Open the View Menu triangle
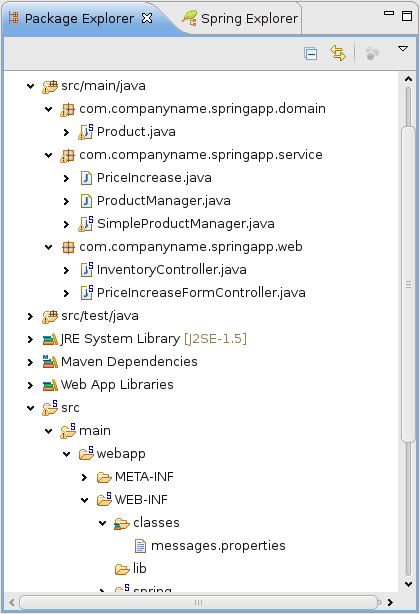The height and width of the screenshot is (614, 420). [x=403, y=49]
